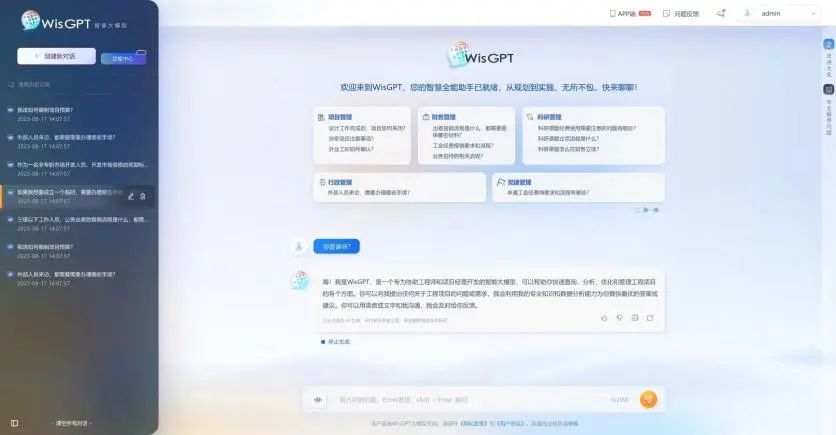836x435 pixels.
Task: Open the 用户协议 link in the footer
Action: [x=510, y=424]
